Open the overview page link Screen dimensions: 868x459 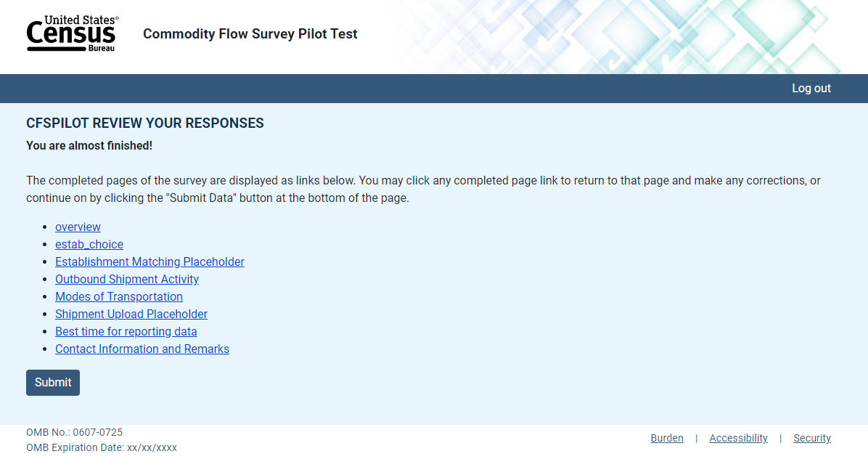pos(78,227)
